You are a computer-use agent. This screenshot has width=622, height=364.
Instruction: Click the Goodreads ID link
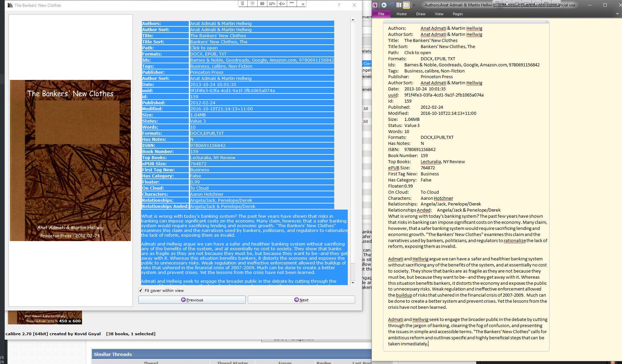pos(237,60)
